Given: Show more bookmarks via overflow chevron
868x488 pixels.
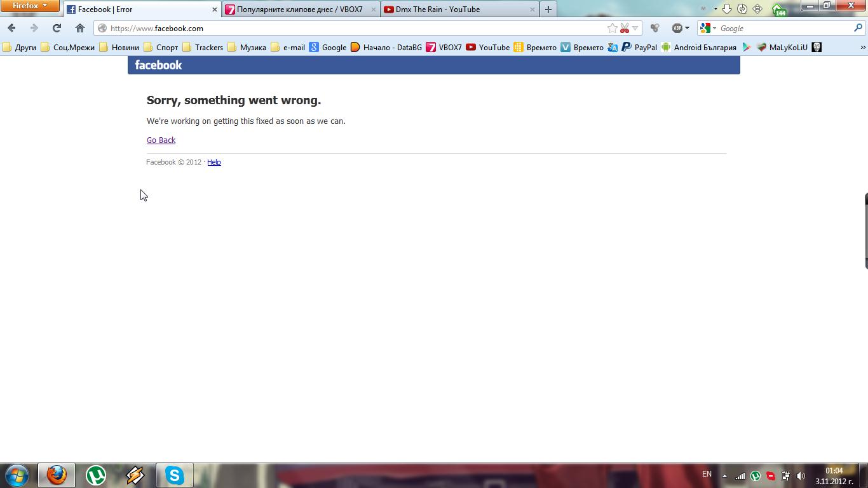Looking at the screenshot, I should [x=863, y=47].
